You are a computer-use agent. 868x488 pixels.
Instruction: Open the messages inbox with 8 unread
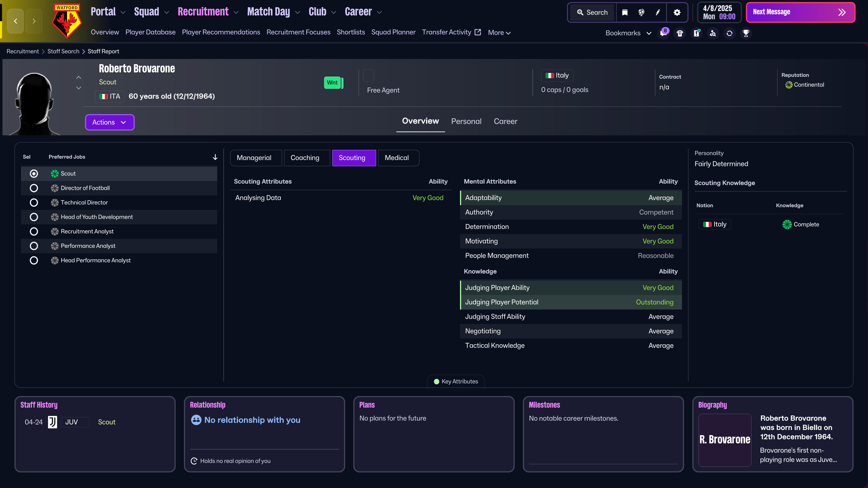point(663,33)
